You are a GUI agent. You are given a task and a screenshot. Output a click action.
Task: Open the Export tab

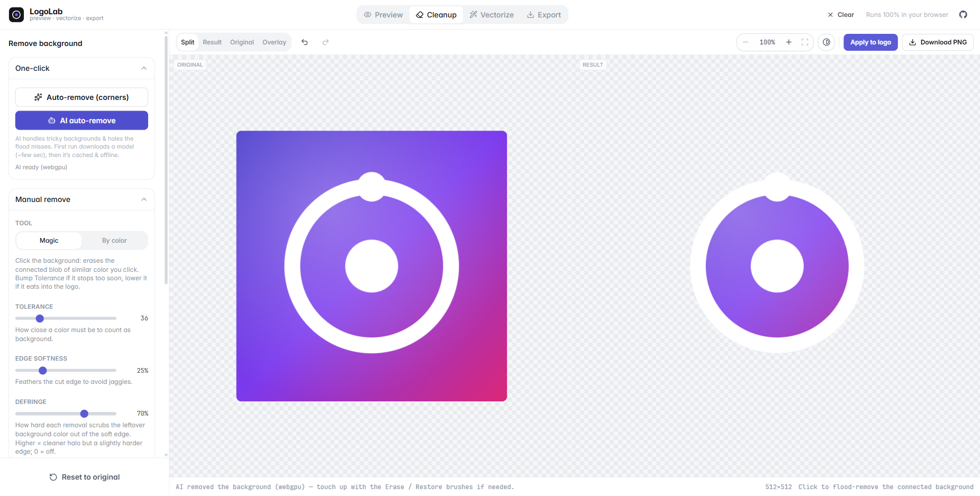[x=544, y=15]
